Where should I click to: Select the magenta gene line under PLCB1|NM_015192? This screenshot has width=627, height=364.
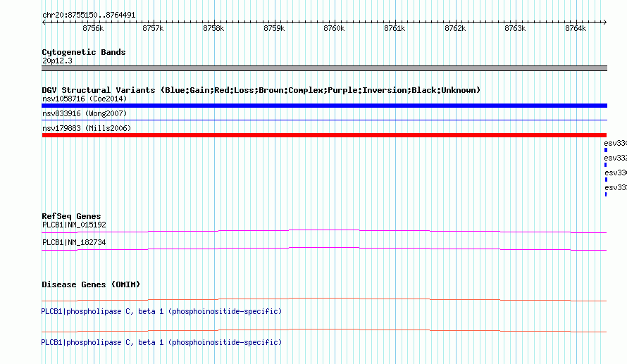[324, 231]
